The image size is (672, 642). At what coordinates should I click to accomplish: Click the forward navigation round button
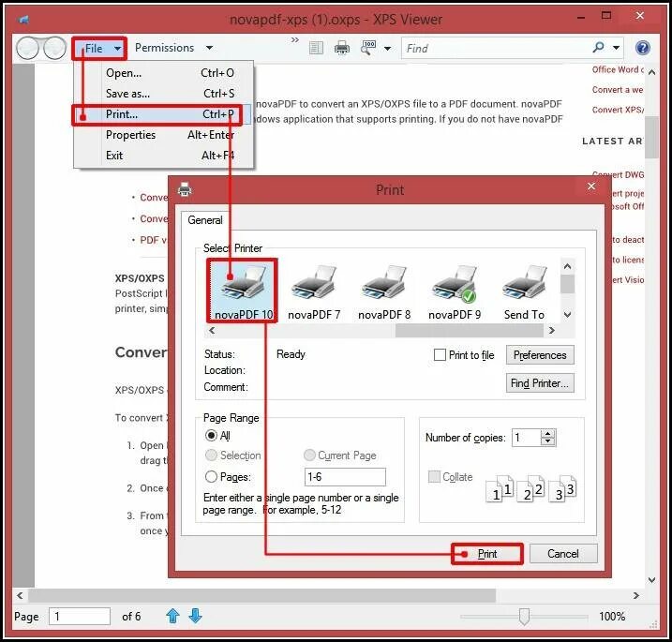[x=54, y=48]
